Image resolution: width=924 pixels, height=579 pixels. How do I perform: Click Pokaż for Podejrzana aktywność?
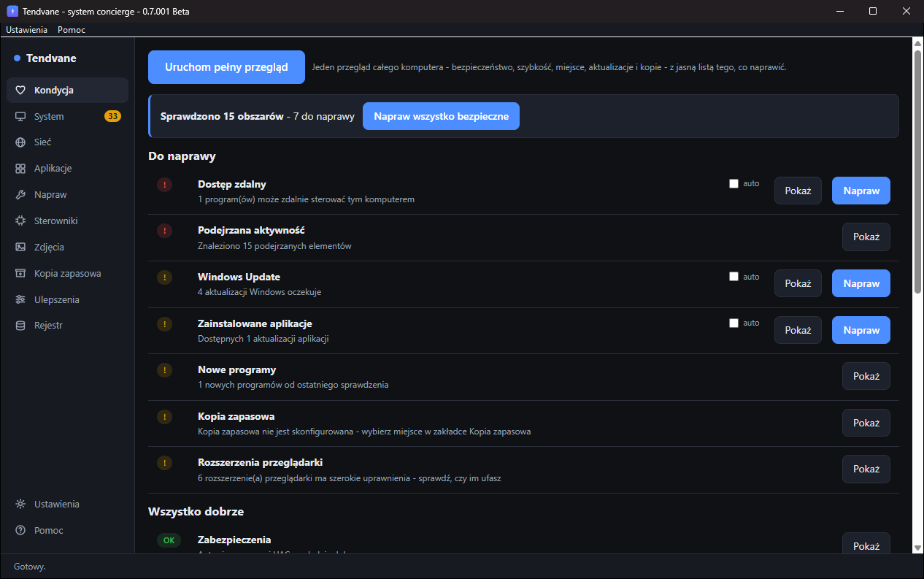click(x=866, y=237)
